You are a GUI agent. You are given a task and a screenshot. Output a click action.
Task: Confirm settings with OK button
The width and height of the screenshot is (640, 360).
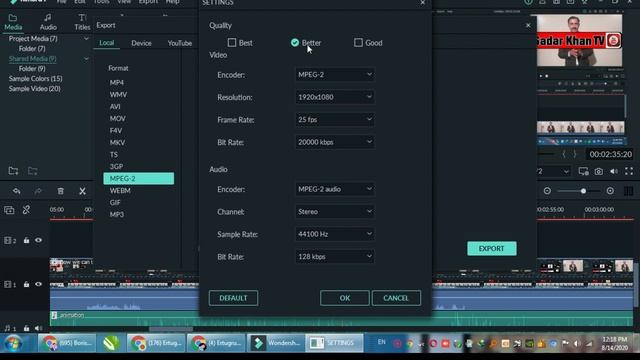[345, 298]
